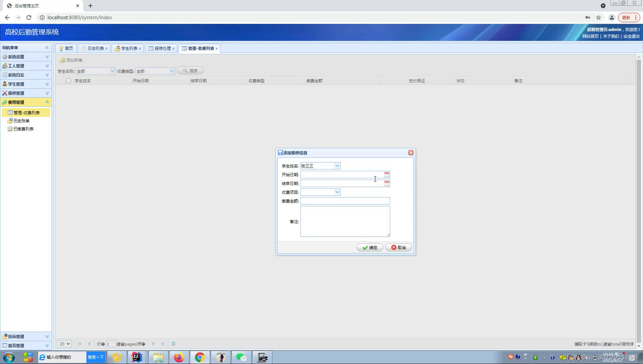Click the 网站首页 link
Screen dimensions: 643x364
tap(590, 36)
